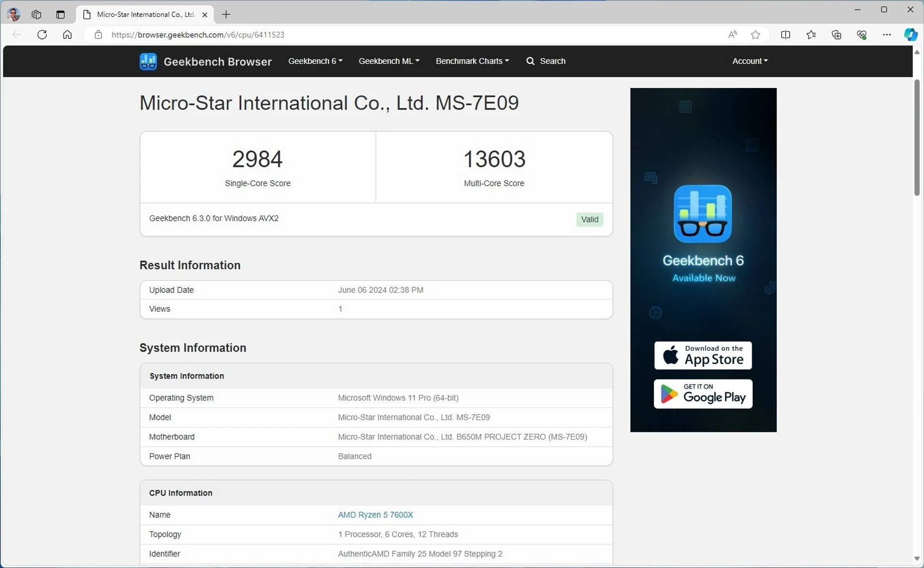Click the Valid status badge

(x=590, y=219)
